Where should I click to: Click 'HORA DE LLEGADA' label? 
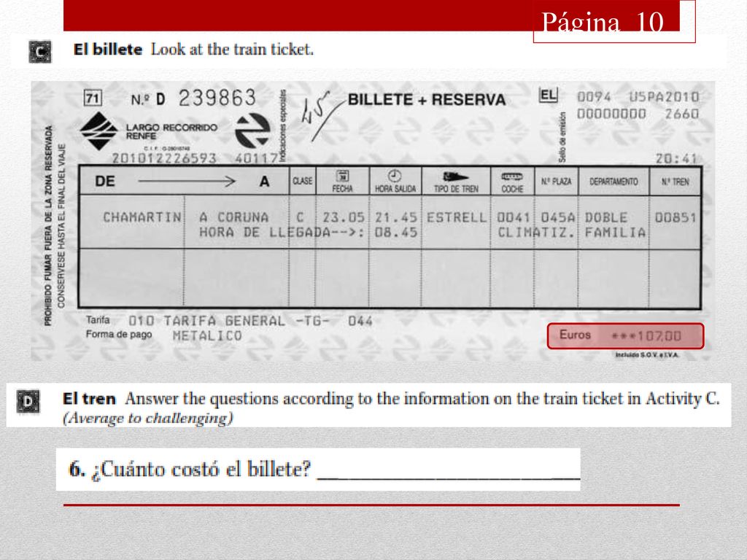point(264,233)
